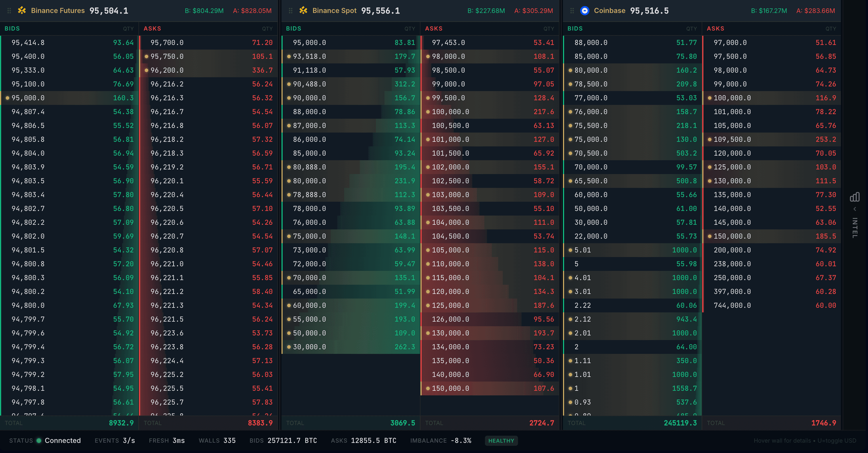This screenshot has height=453, width=868.
Task: Click the drag handle on the Binance Spot panel
Action: 290,10
